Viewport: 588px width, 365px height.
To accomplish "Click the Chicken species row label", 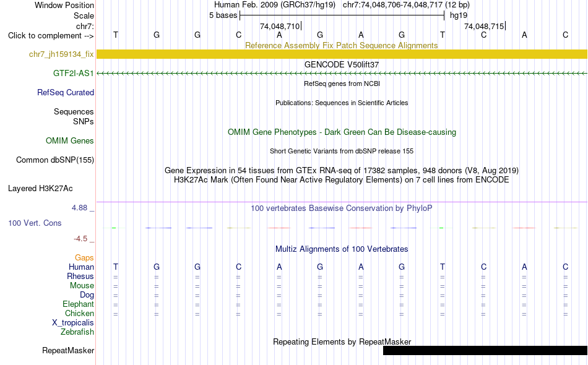I will (x=79, y=314).
